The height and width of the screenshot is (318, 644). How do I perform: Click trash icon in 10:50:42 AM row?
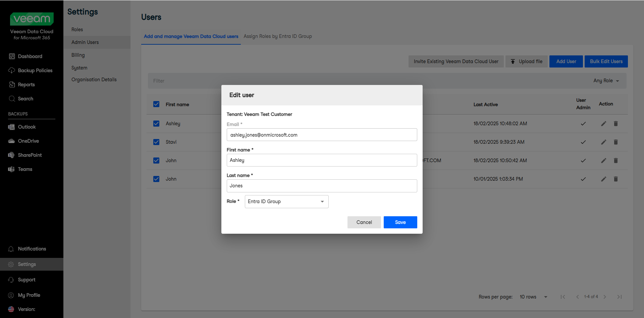click(616, 161)
